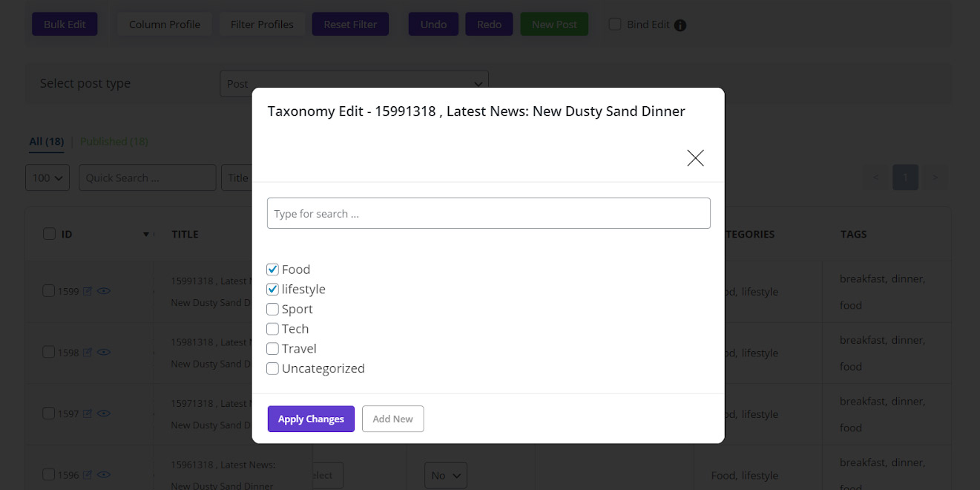
Task: Check the Tech category
Action: tap(272, 329)
